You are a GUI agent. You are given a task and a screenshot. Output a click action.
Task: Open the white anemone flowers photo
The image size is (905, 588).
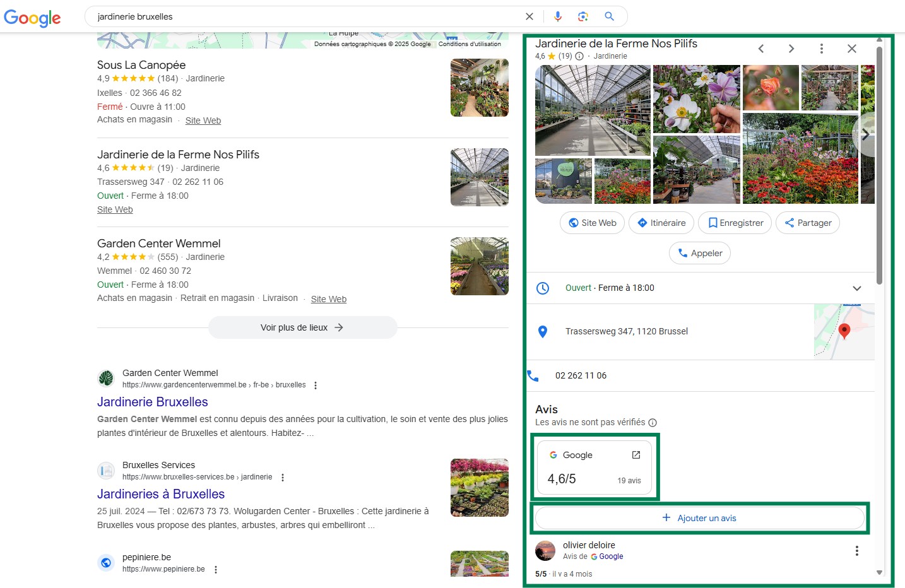697,99
